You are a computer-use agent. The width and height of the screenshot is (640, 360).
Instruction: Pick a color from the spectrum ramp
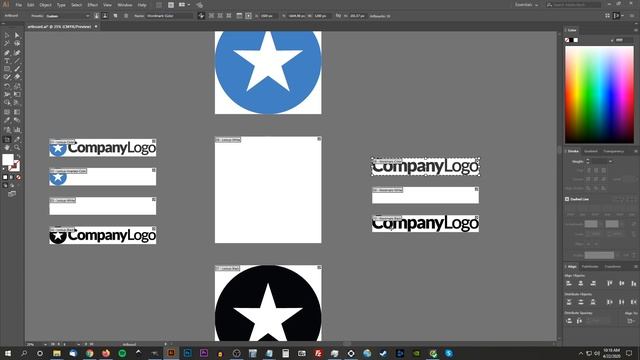pyautogui.click(x=599, y=94)
